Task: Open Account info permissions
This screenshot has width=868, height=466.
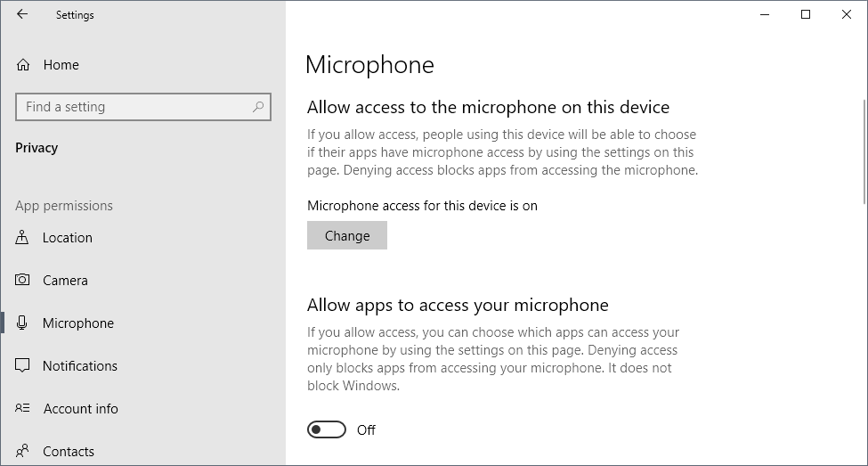Action: 80,409
